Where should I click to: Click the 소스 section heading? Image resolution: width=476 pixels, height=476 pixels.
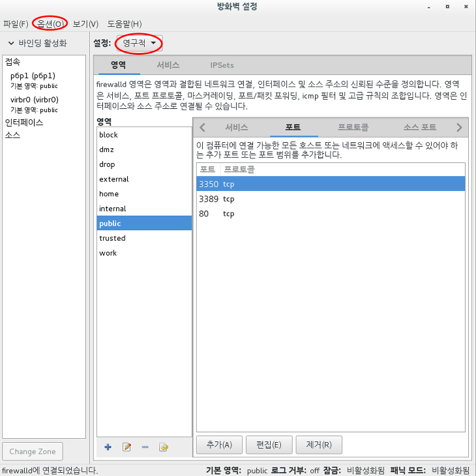pos(13,135)
